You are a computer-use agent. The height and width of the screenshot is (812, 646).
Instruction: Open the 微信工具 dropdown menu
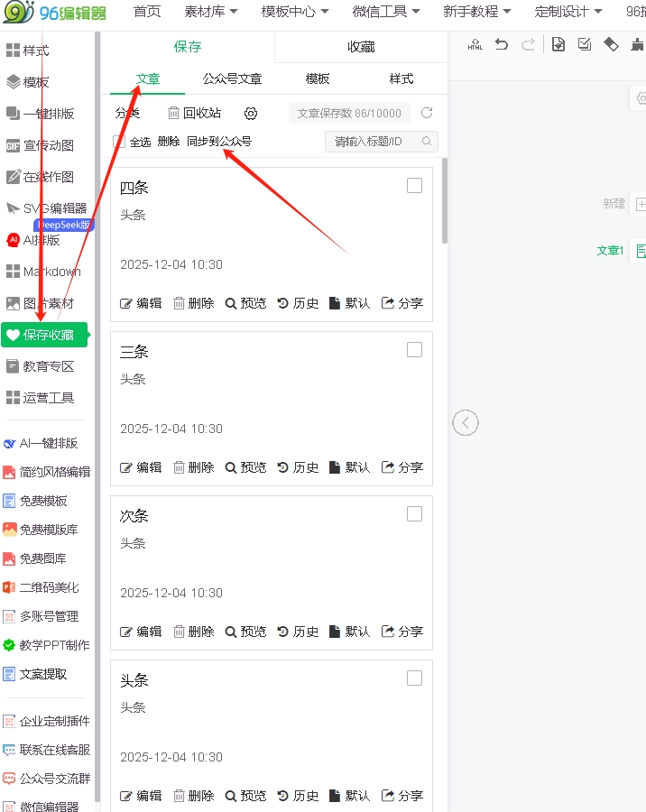coord(386,12)
